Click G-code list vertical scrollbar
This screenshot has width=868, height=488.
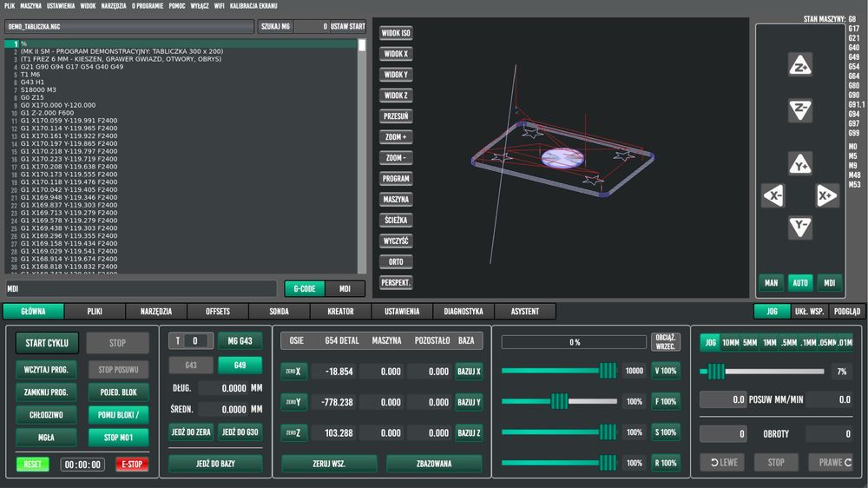tap(362, 156)
